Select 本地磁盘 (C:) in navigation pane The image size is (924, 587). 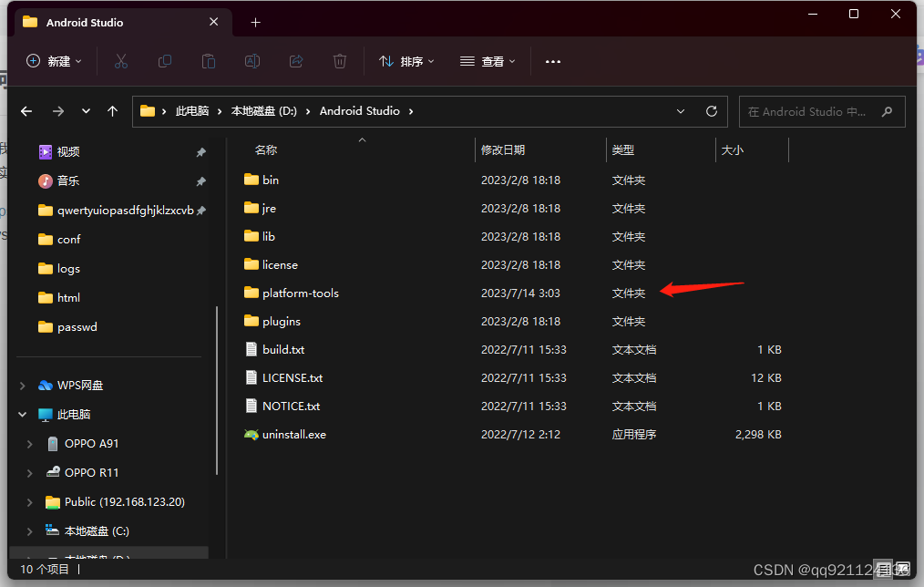click(x=97, y=531)
